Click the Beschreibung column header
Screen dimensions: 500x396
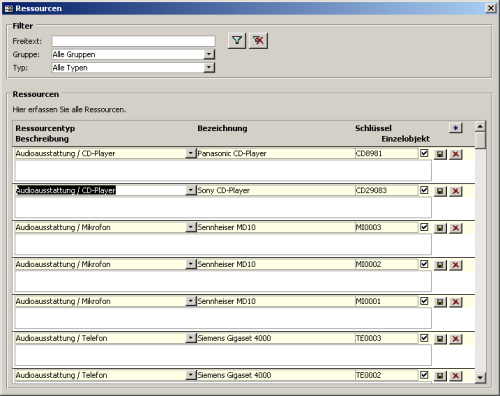[x=42, y=139]
